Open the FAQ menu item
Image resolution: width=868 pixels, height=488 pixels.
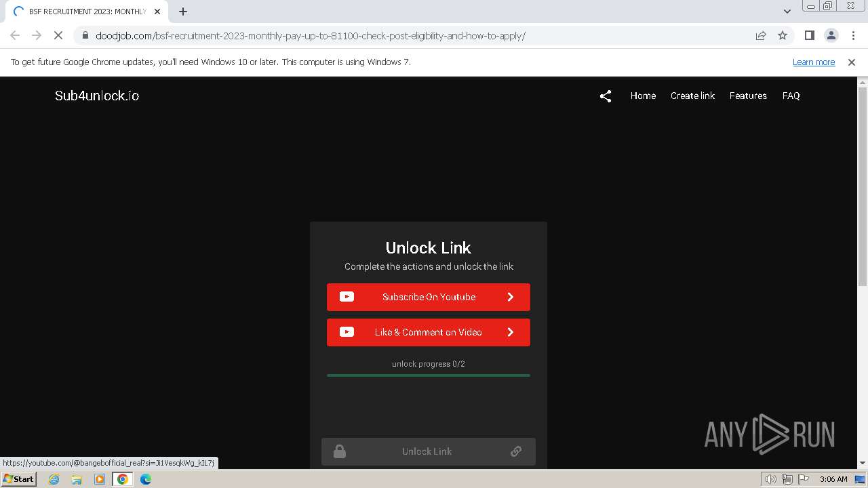pyautogui.click(x=791, y=96)
